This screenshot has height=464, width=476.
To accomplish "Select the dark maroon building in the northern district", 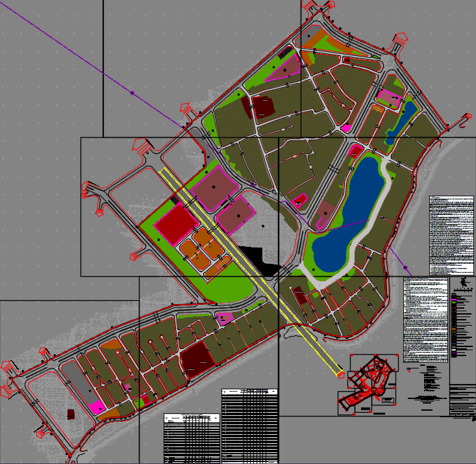I will pos(264,106).
